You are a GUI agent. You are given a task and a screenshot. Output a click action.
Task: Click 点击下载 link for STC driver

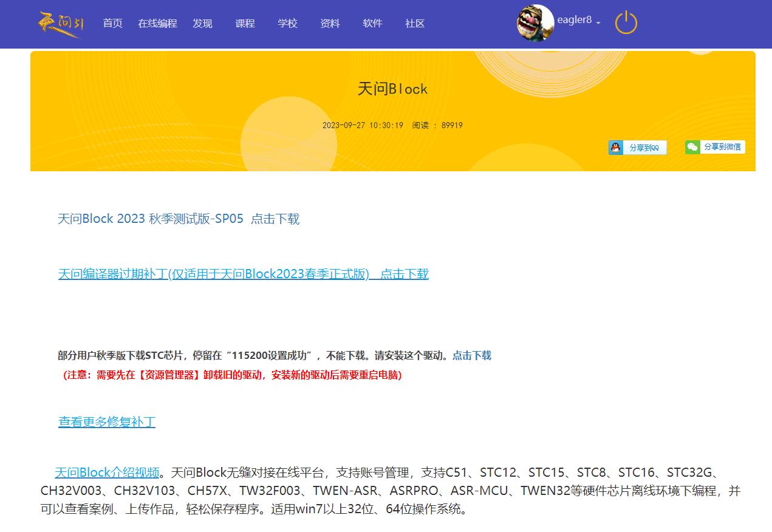pos(472,356)
